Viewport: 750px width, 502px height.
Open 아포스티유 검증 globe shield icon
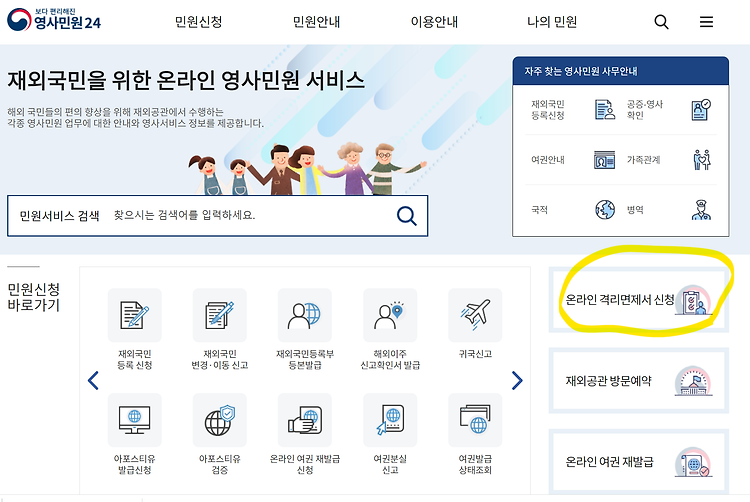[x=220, y=420]
